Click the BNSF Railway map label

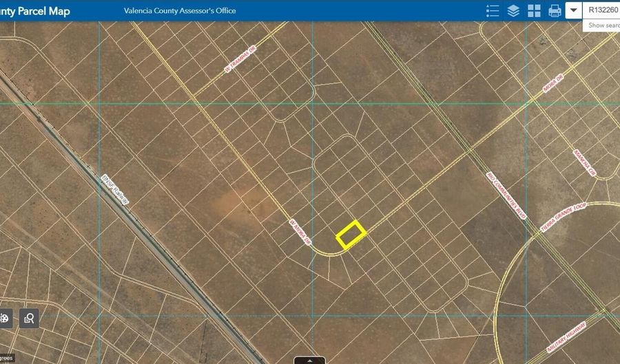click(115, 189)
